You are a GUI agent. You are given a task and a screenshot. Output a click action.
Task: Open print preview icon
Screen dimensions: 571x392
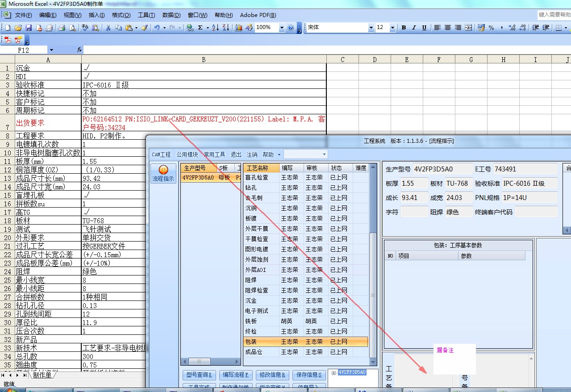pyautogui.click(x=72, y=28)
